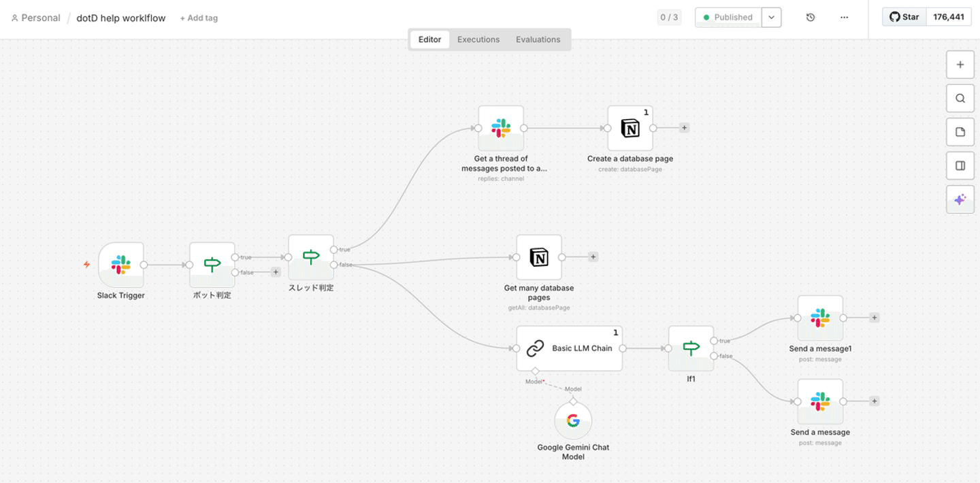Open the Send a message Slack node
Image resolution: width=980 pixels, height=483 pixels.
(820, 401)
